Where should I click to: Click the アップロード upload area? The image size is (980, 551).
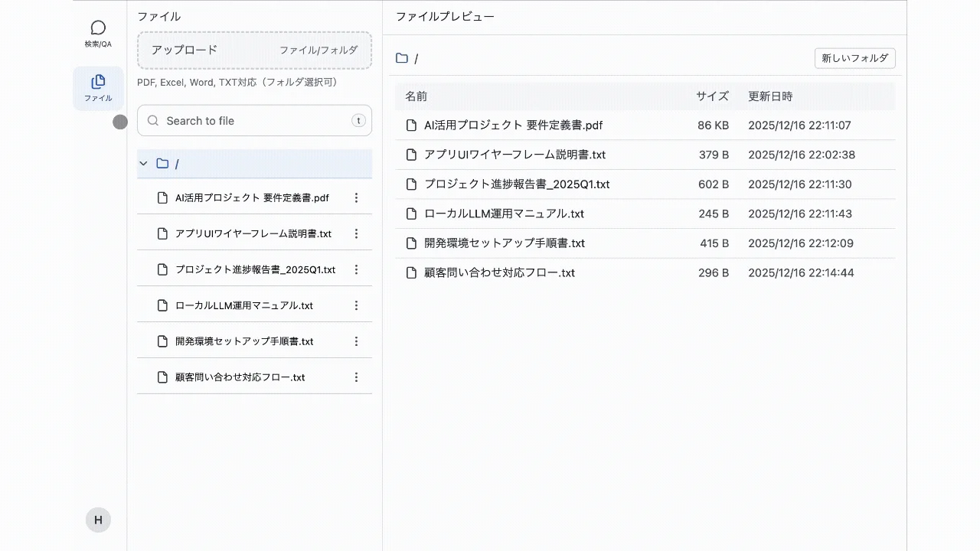[253, 51]
